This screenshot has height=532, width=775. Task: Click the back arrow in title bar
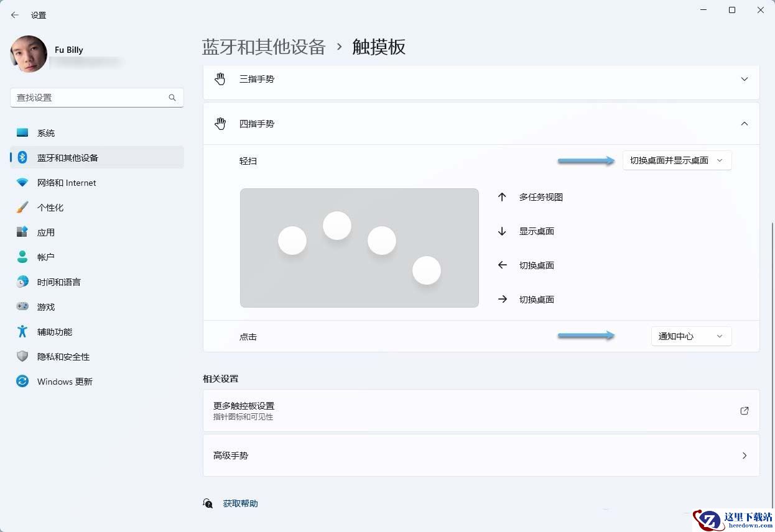(x=15, y=15)
